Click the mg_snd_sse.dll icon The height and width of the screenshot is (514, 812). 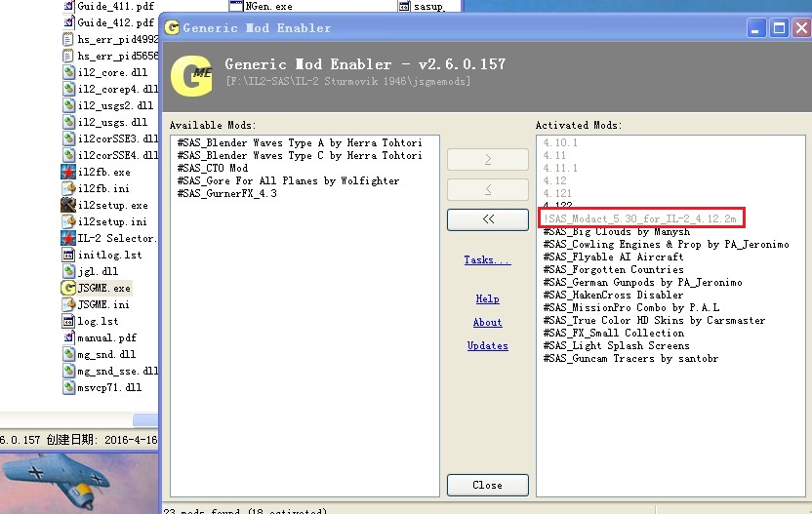(x=68, y=371)
